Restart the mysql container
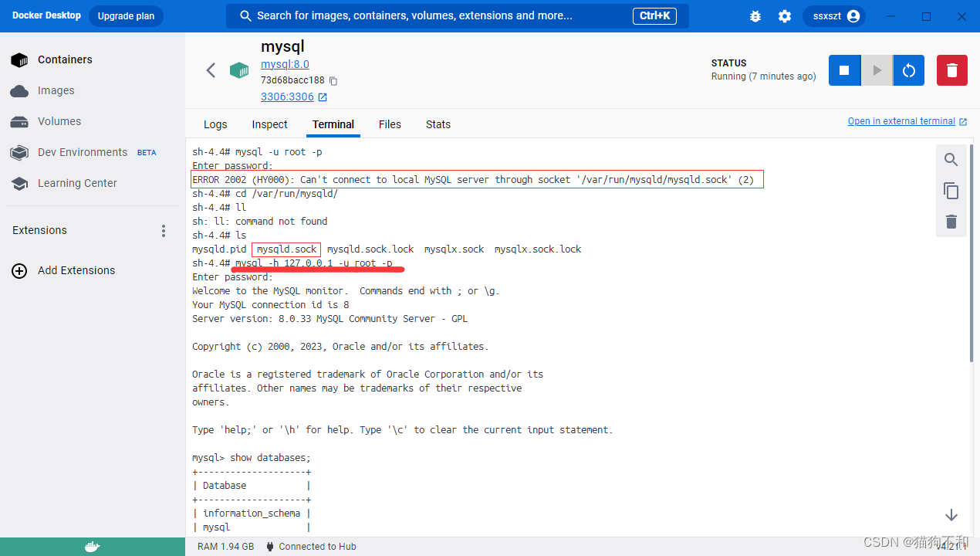This screenshot has height=556, width=980. tap(908, 69)
